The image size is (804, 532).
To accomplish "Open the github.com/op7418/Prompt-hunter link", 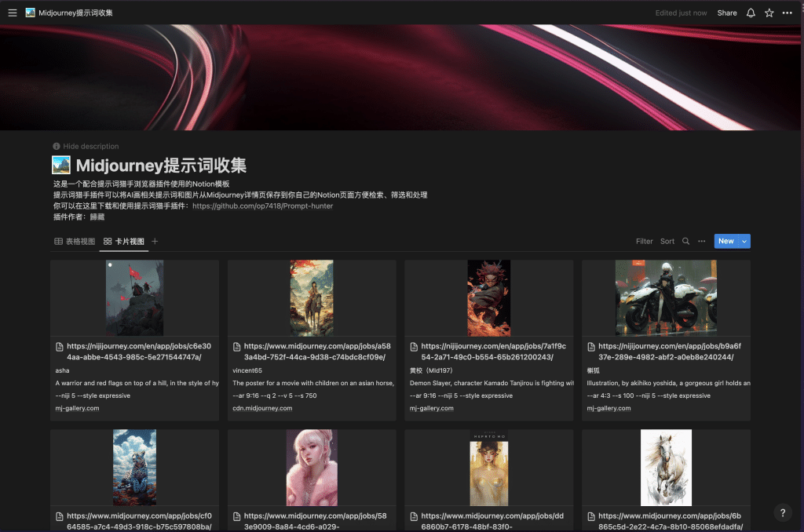I will pyautogui.click(x=262, y=206).
